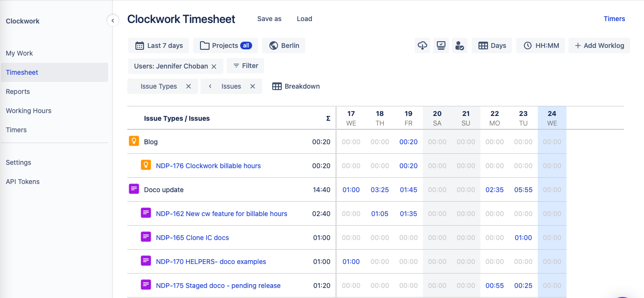Screen dimensions: 644x298
Task: Click the cloud download export icon
Action: tap(422, 46)
